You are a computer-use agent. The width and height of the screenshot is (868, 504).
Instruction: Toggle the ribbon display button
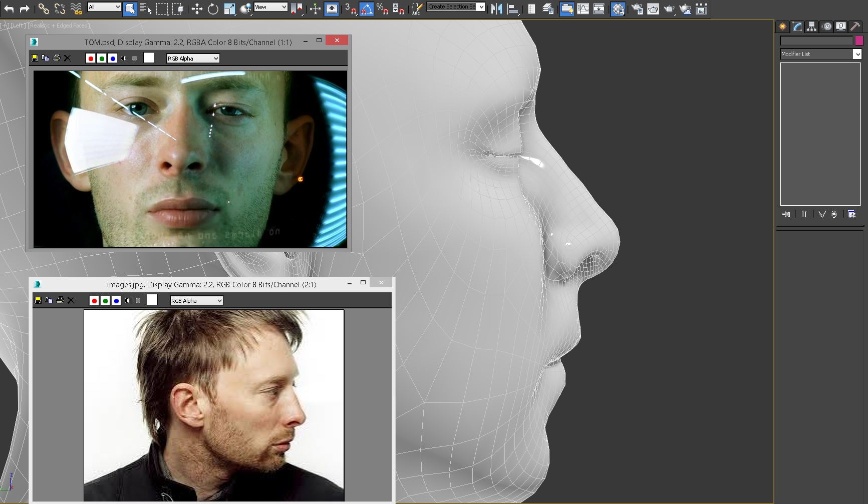(x=566, y=9)
